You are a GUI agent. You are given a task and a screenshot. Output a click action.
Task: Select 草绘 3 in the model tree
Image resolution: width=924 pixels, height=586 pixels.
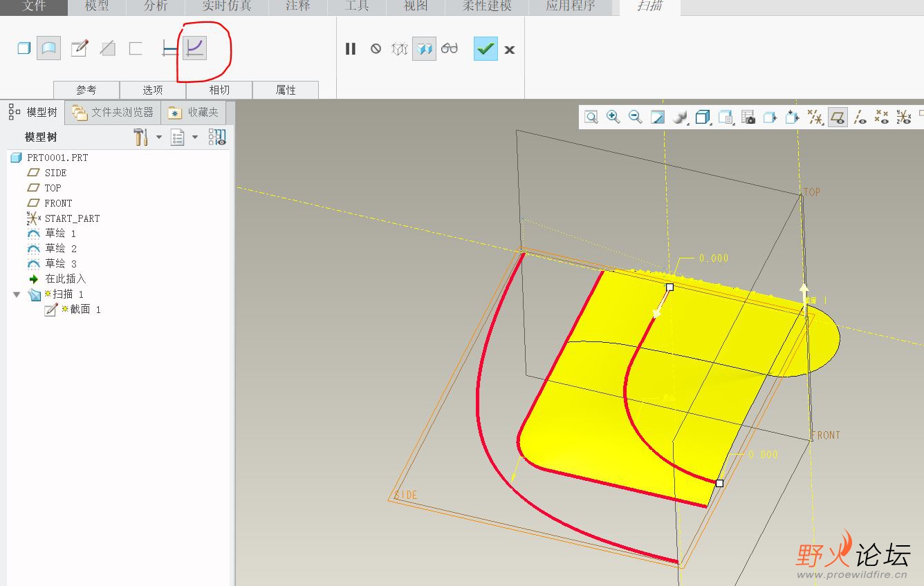[60, 264]
